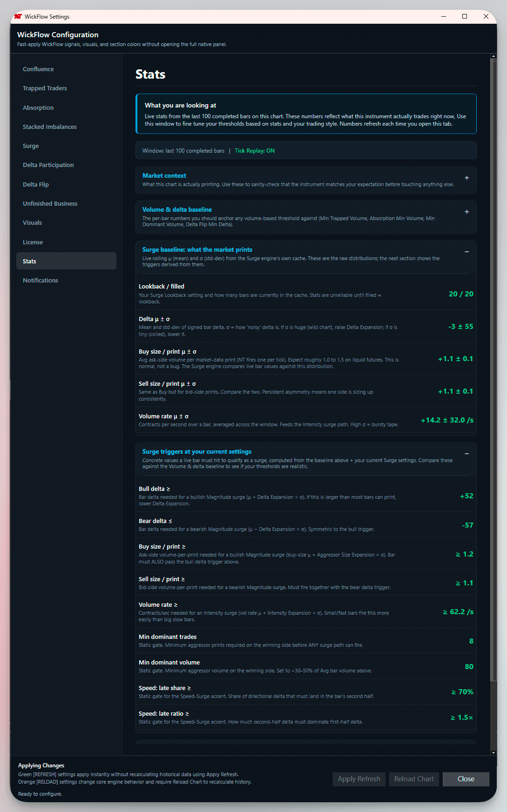Switch to the Notifications tab
Screen dimensions: 507x812
pyautogui.click(x=41, y=281)
